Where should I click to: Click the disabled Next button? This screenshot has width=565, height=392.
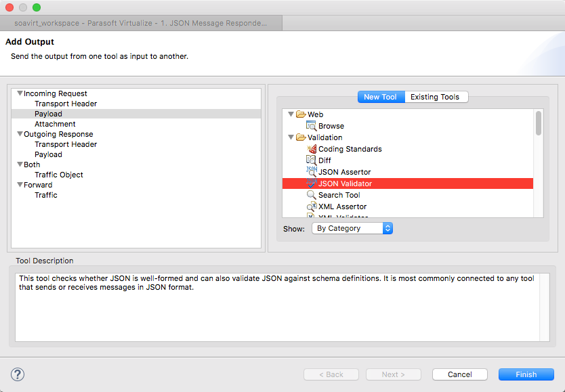click(x=394, y=374)
